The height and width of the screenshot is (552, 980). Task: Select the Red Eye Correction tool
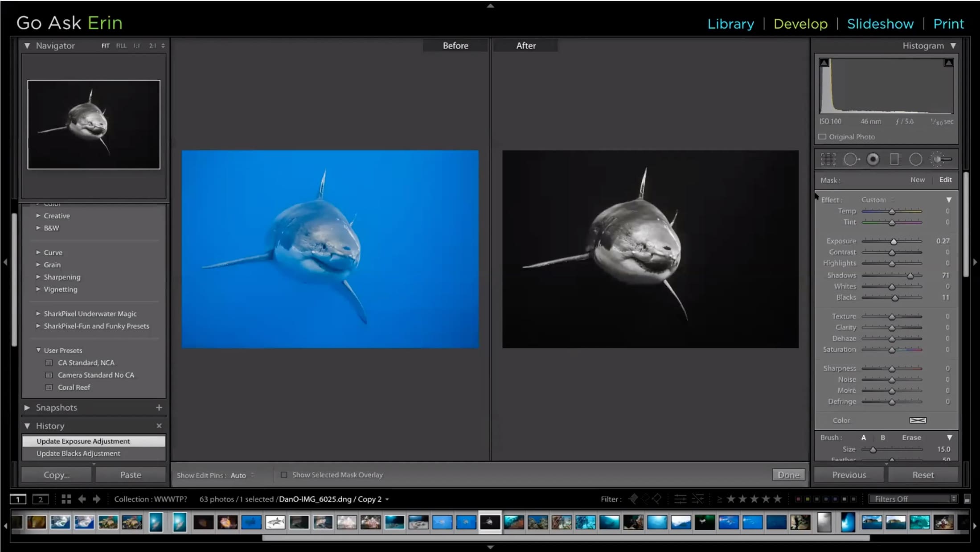pos(873,159)
